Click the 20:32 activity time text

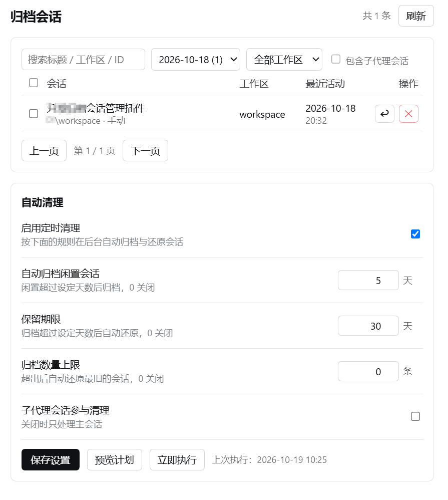coord(316,121)
